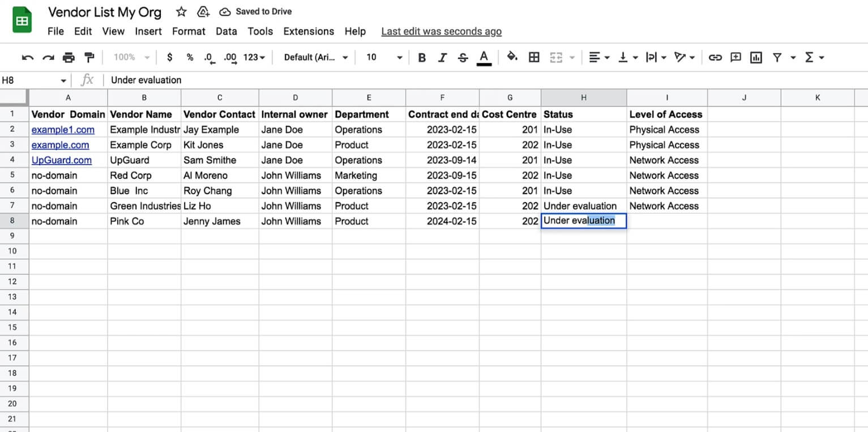The width and height of the screenshot is (868, 432).
Task: Open the View menu
Action: point(113,31)
